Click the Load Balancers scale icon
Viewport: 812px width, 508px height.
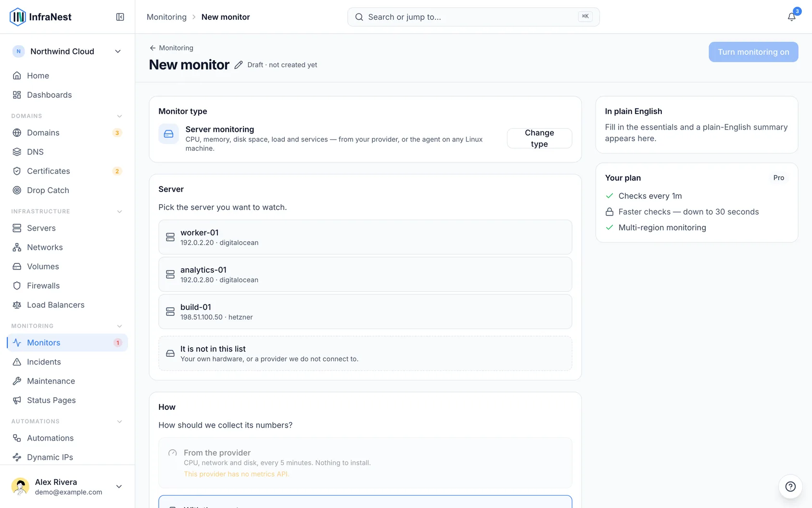click(17, 305)
